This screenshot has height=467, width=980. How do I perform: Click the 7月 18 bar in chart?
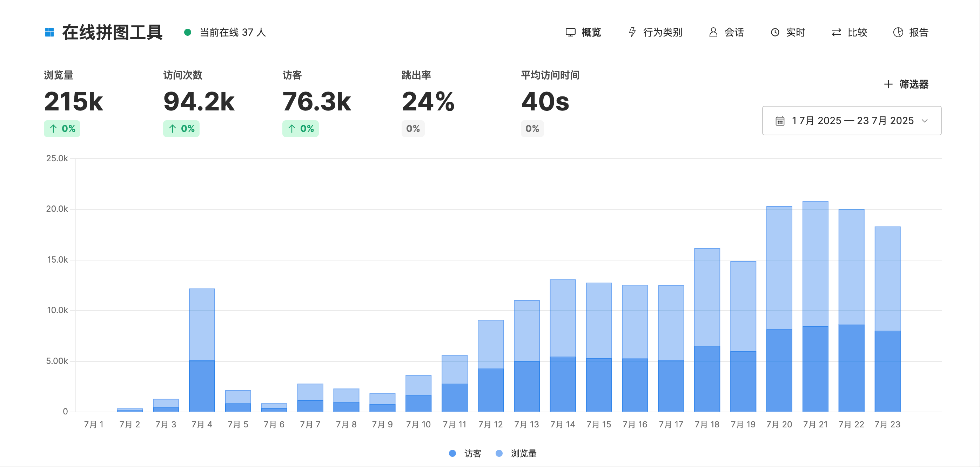click(707, 330)
